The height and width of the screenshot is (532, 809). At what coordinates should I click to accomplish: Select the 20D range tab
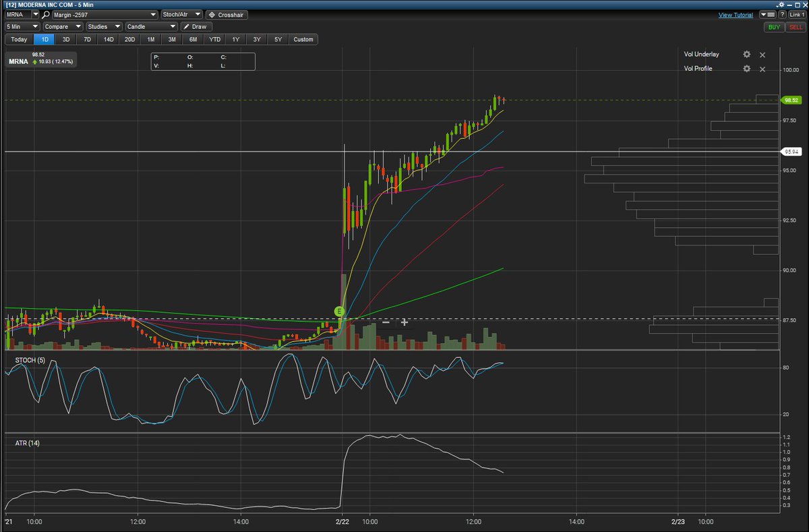tap(129, 39)
